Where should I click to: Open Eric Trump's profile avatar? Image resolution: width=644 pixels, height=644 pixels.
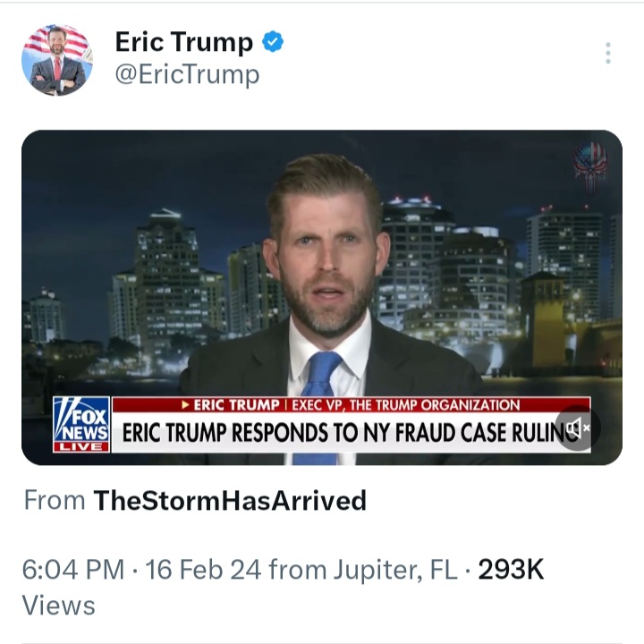[57, 60]
